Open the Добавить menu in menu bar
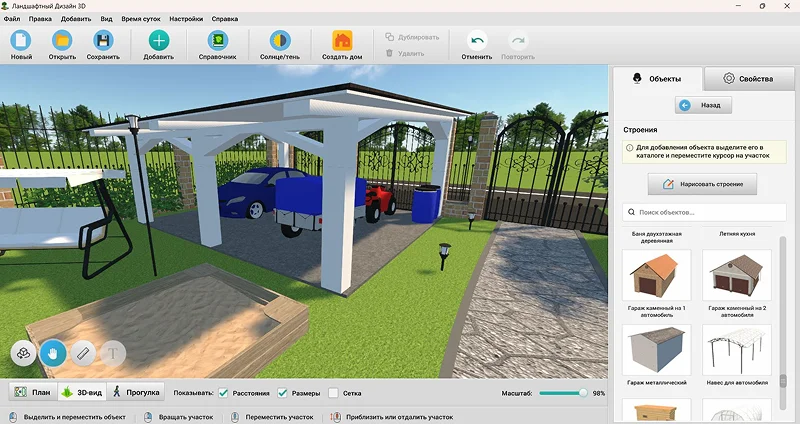 tap(76, 19)
